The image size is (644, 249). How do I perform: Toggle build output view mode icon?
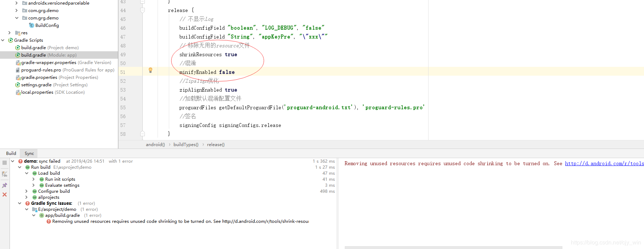click(5, 174)
